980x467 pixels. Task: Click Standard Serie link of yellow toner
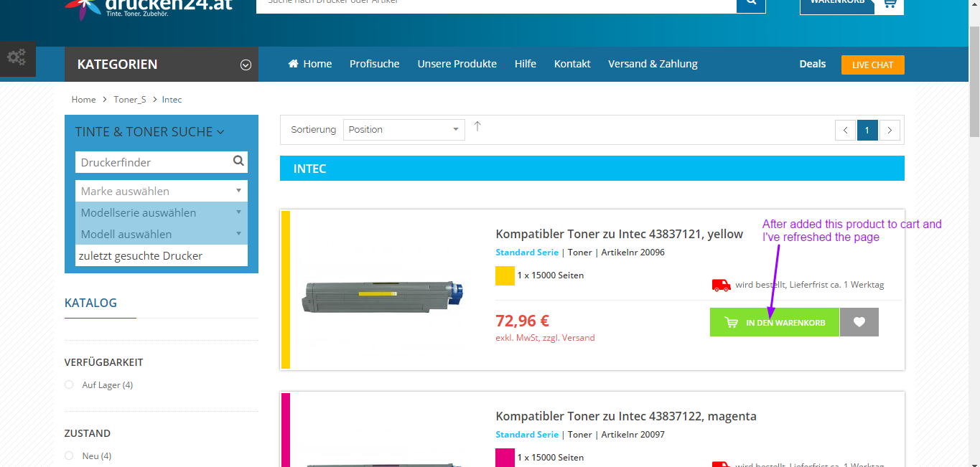click(527, 253)
